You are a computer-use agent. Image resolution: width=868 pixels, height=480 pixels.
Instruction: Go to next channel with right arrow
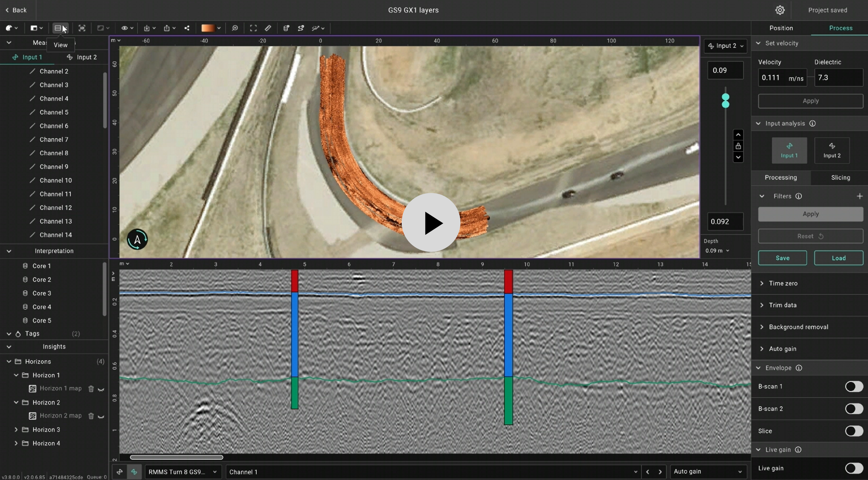[660, 472]
